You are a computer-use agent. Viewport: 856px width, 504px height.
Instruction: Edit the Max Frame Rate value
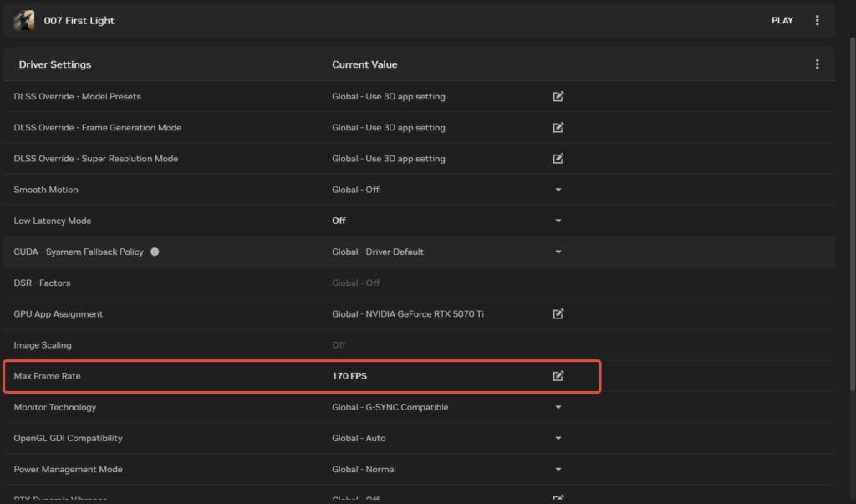(x=558, y=375)
